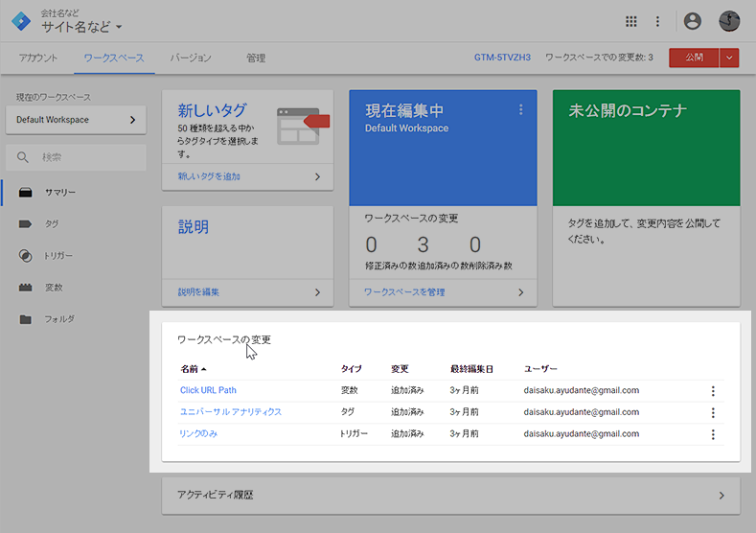The width and height of the screenshot is (756, 533).
Task: Open the リンクのみ trigger link
Action: click(x=198, y=433)
